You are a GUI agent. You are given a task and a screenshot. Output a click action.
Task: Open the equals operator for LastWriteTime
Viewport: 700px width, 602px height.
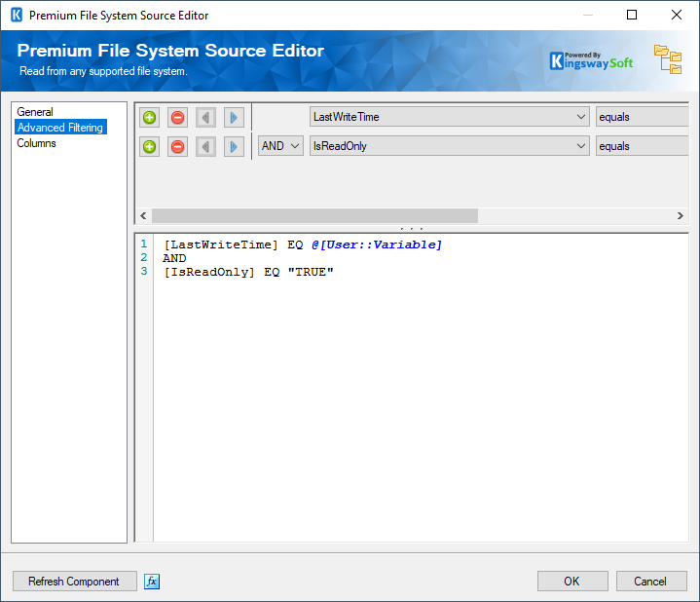(x=642, y=117)
